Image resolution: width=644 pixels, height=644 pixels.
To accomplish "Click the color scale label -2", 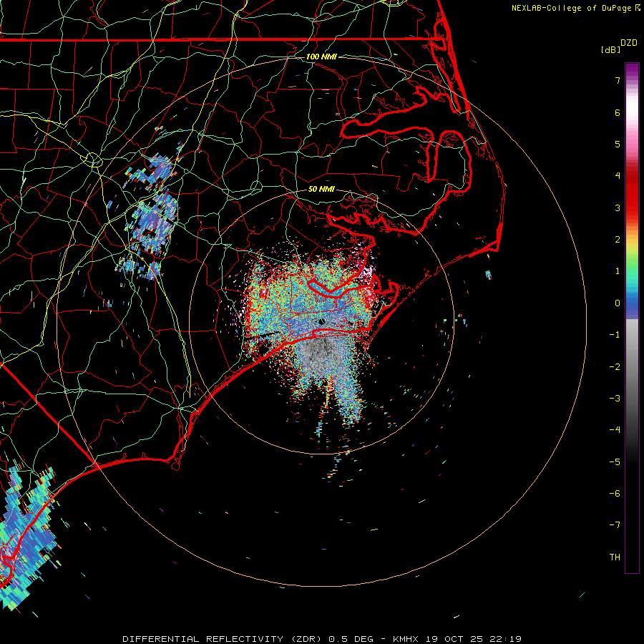I will [615, 367].
